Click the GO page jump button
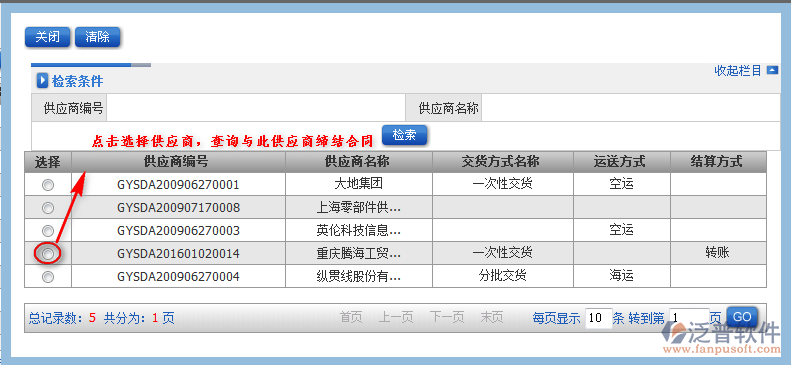The image size is (791, 365). point(742,317)
